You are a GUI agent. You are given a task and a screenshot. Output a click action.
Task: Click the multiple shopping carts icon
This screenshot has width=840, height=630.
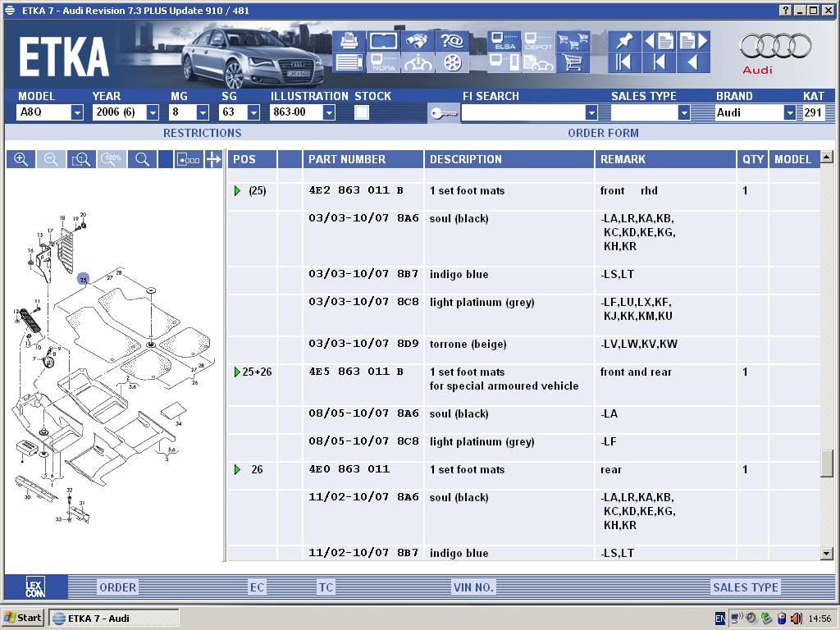573,41
